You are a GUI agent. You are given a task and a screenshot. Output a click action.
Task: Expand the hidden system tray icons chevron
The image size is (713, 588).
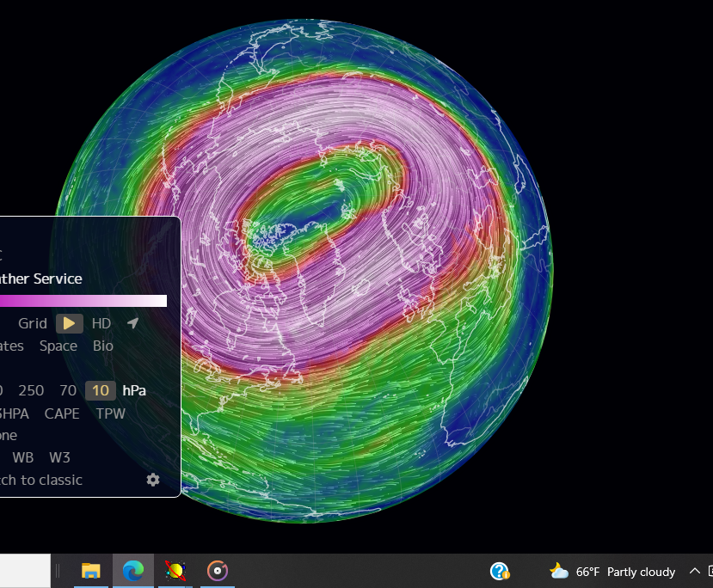click(x=694, y=571)
